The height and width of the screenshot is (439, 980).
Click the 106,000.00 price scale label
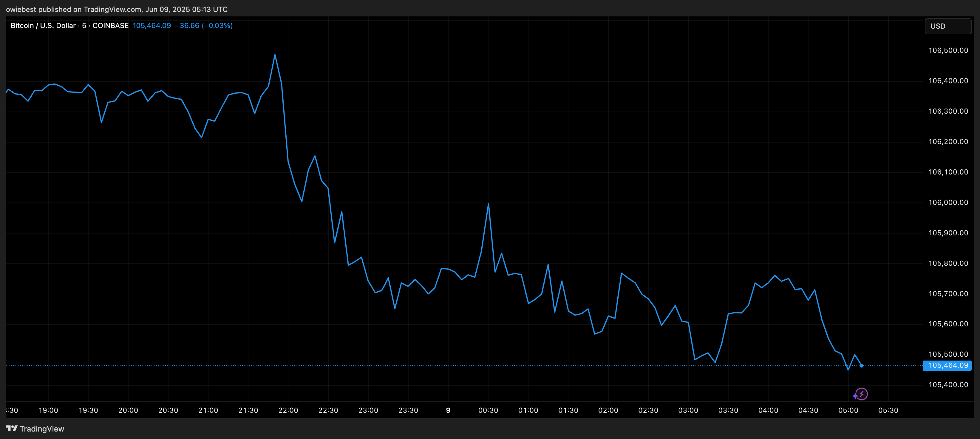coord(948,203)
